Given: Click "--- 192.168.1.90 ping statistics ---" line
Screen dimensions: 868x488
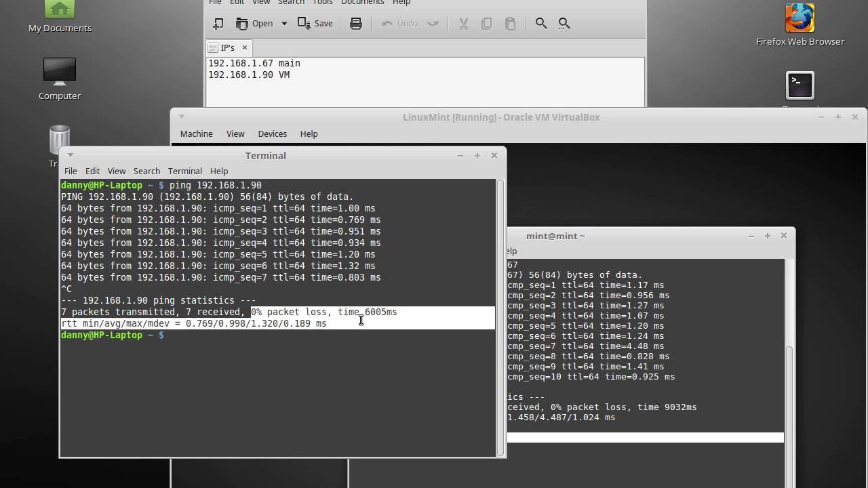Looking at the screenshot, I should click(158, 300).
